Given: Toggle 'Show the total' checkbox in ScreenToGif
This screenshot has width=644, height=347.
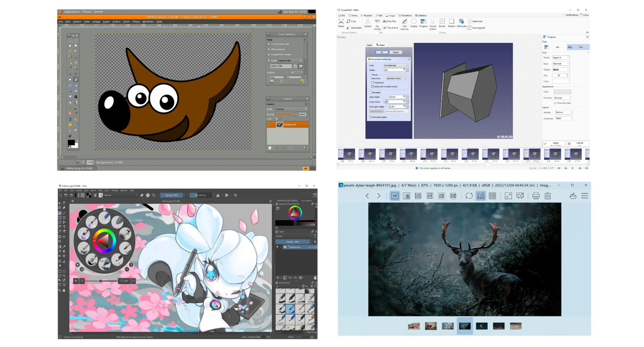Looking at the screenshot, I should click(x=555, y=103).
